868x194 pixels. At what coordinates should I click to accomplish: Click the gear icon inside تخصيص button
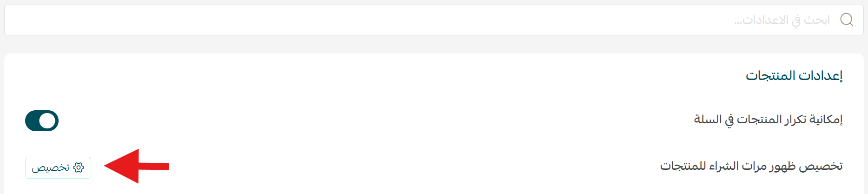79,167
